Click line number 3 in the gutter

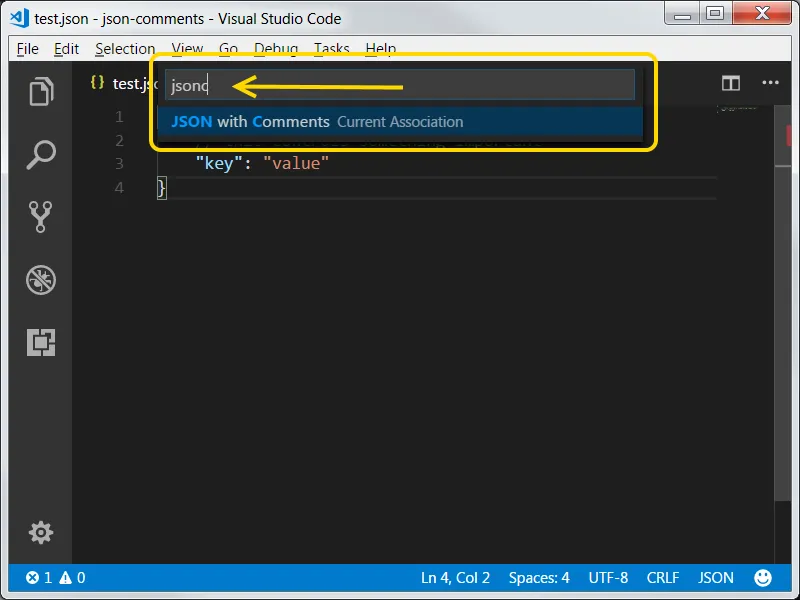click(x=119, y=163)
